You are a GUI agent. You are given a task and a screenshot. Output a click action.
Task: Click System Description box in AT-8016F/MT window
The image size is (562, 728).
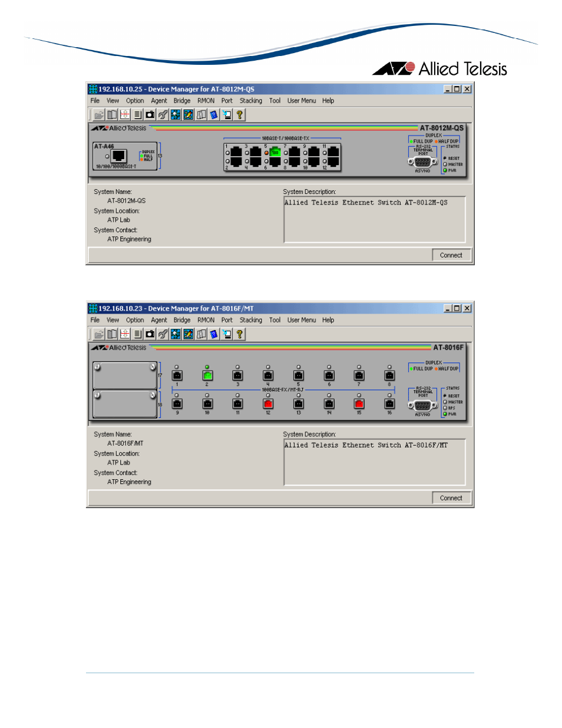(x=375, y=462)
